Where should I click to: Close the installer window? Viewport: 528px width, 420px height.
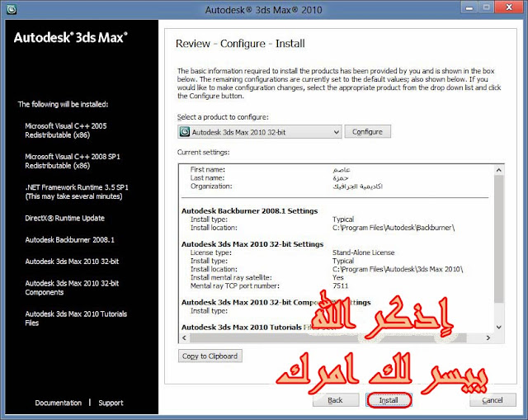pyautogui.click(x=509, y=7)
